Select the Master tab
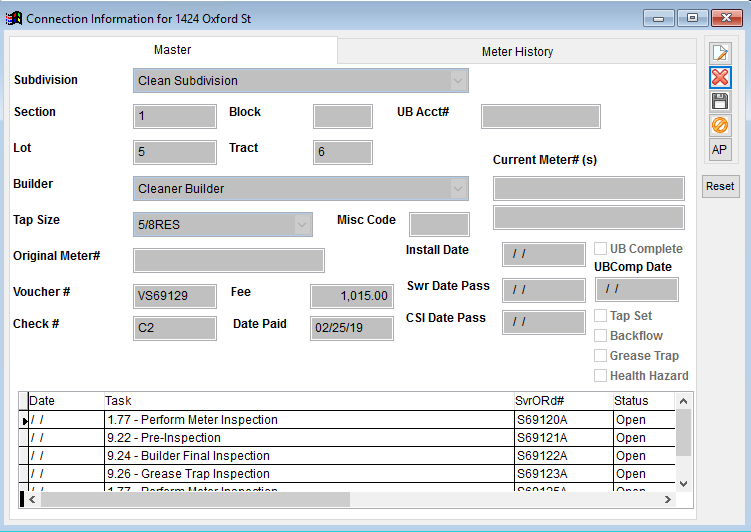Viewport: 751px width, 532px height. click(172, 50)
